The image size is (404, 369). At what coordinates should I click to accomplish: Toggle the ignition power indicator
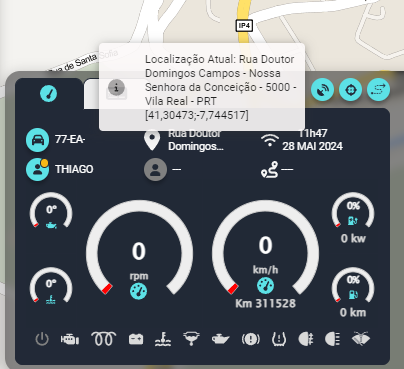point(42,339)
